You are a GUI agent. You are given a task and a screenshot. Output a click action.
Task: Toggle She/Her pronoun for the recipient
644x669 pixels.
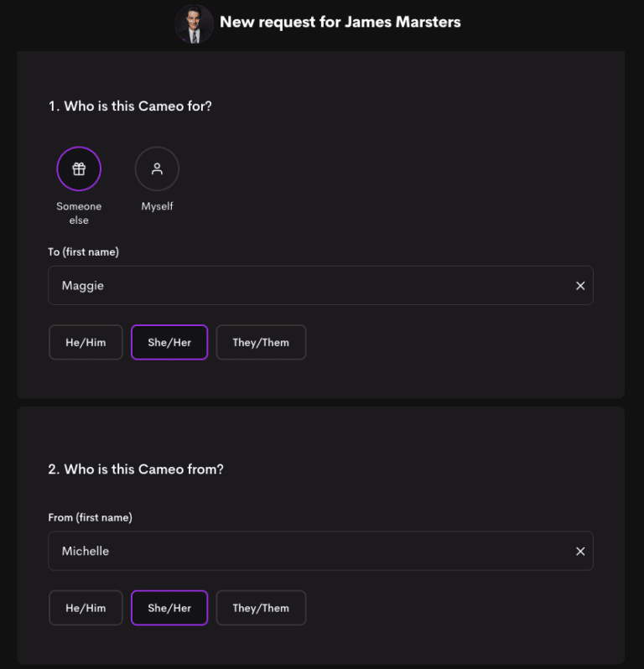click(169, 343)
